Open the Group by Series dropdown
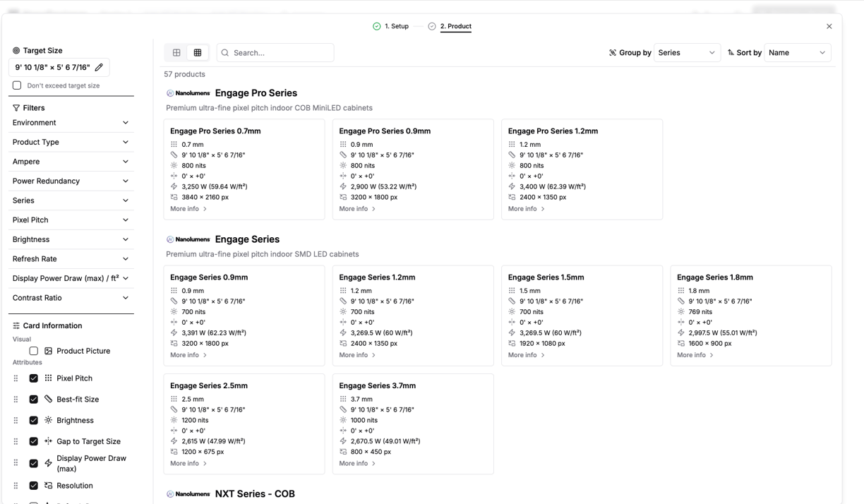 [687, 53]
